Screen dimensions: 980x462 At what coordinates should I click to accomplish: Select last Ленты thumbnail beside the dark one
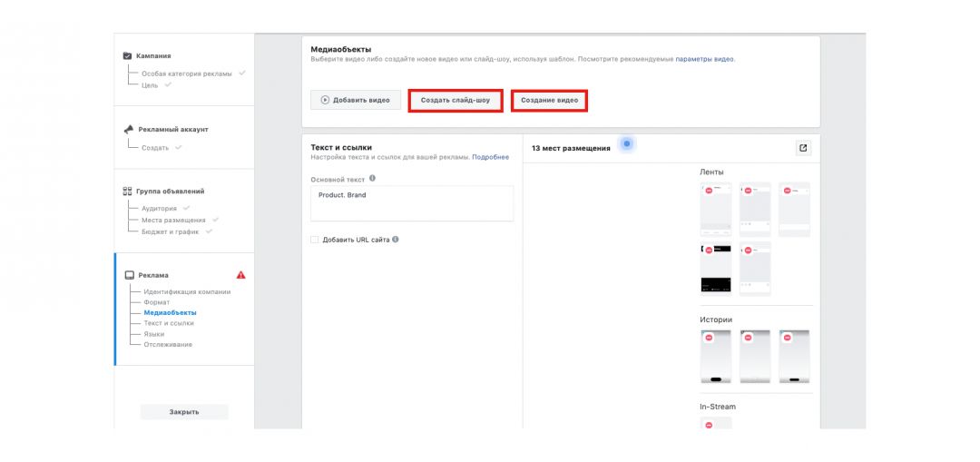(x=755, y=268)
